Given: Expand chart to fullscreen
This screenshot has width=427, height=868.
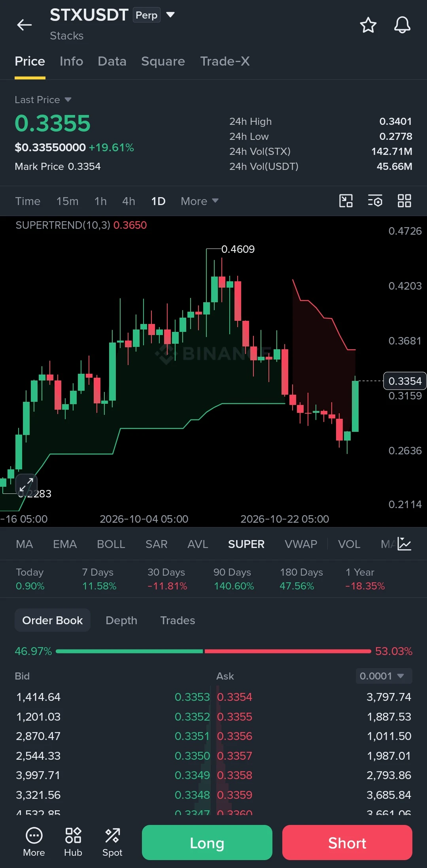Looking at the screenshot, I should point(26,484).
